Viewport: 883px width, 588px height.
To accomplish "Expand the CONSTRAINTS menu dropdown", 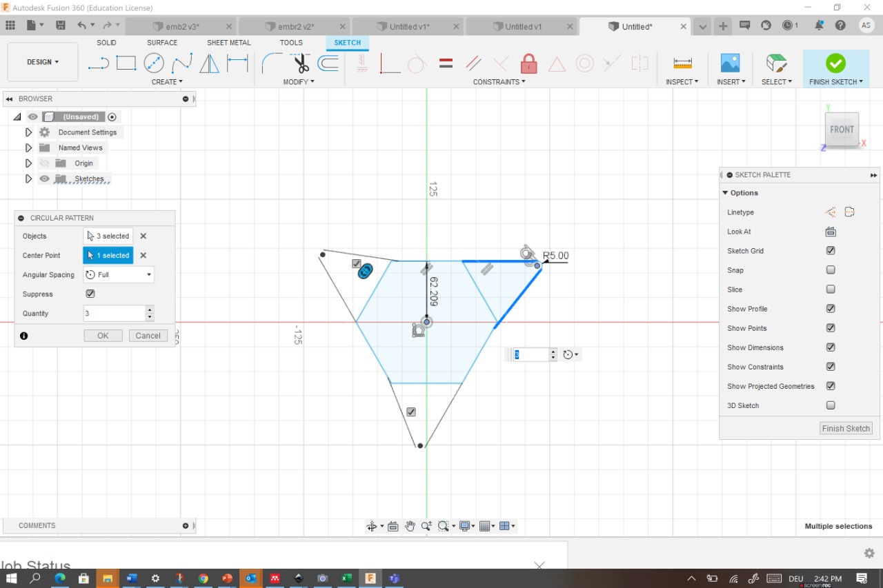I will click(499, 82).
